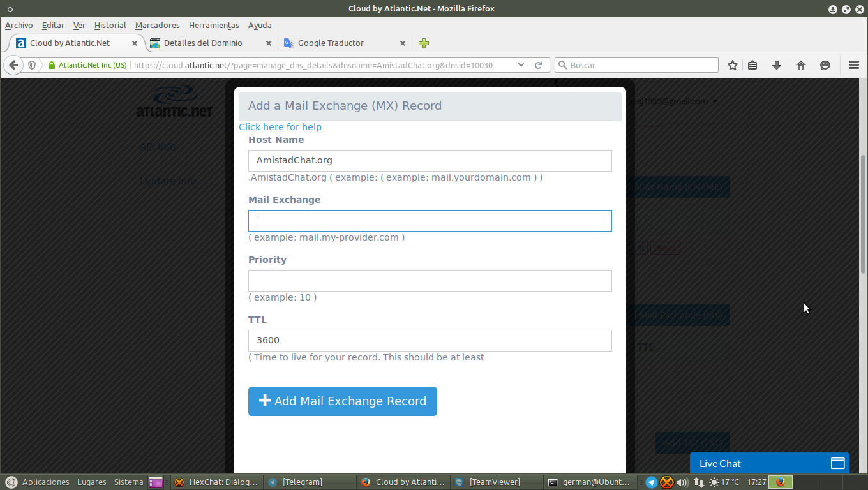Click the weather 17 °C indicator
Viewport: 868px width, 490px height.
724,482
